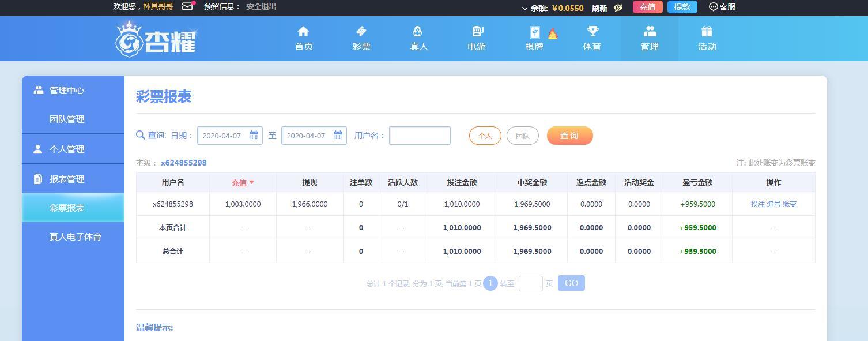Expand 管理中心 sidebar section
This screenshot has height=341, width=868.
(73, 90)
